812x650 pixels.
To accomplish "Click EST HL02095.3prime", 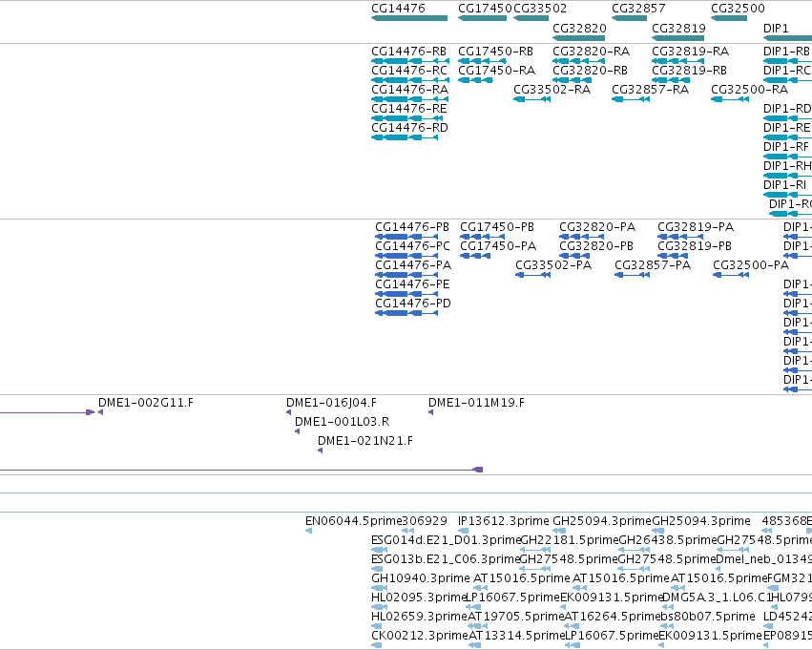I will tap(379, 607).
